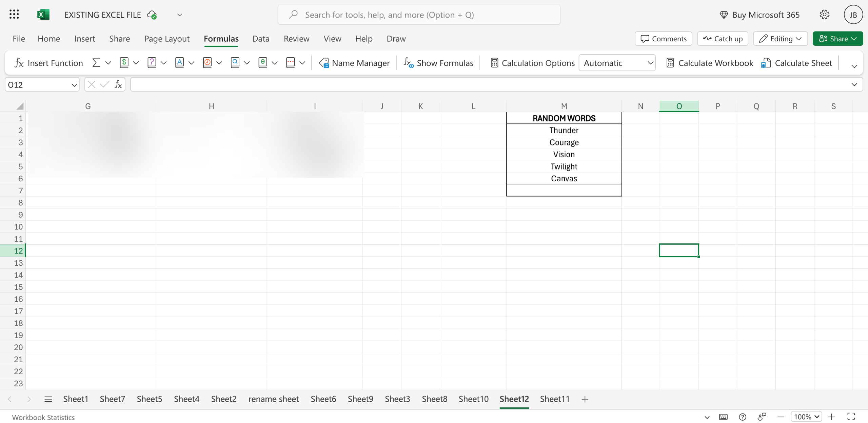The width and height of the screenshot is (868, 423).
Task: Open the Date & Time functions icon
Action: [x=207, y=63]
